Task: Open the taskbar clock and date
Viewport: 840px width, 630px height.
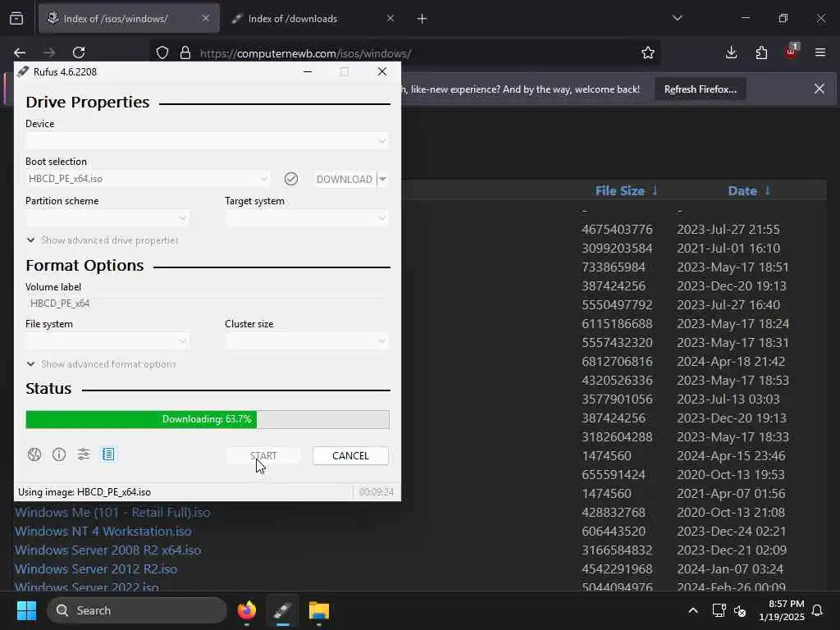Action: point(781,610)
